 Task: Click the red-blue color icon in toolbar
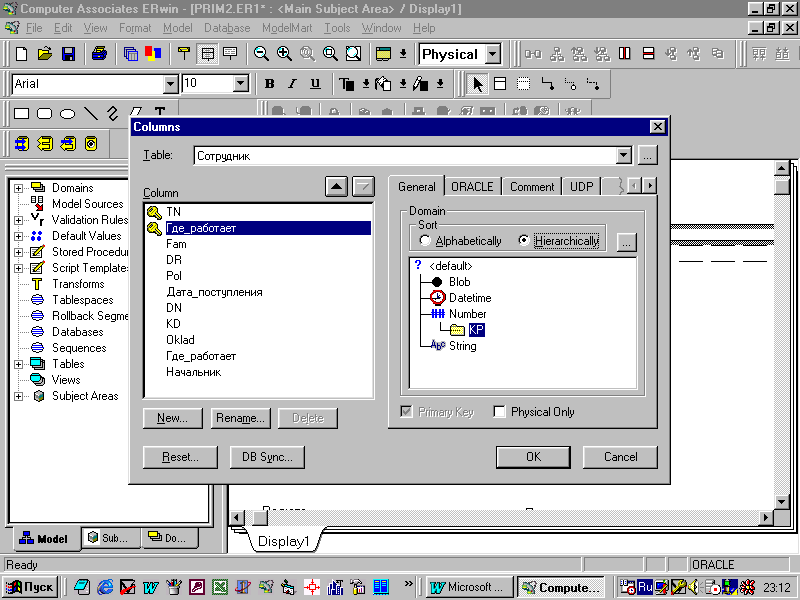(153, 54)
